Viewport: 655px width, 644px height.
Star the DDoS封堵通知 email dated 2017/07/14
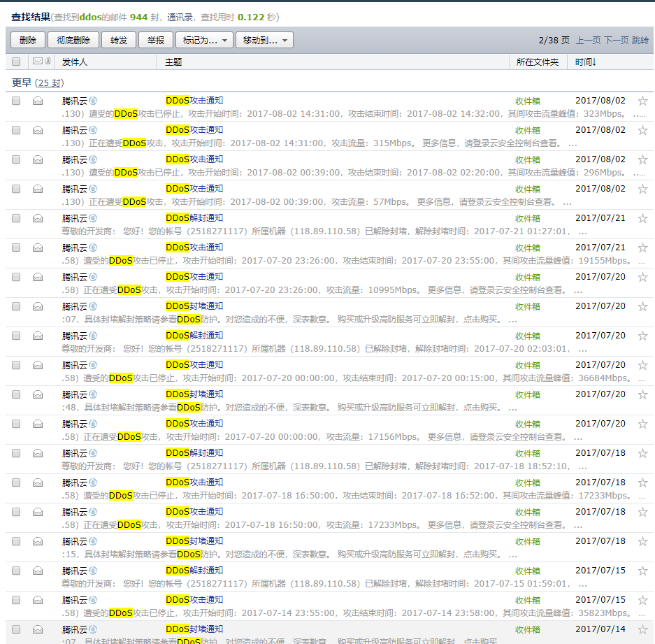pos(642,629)
